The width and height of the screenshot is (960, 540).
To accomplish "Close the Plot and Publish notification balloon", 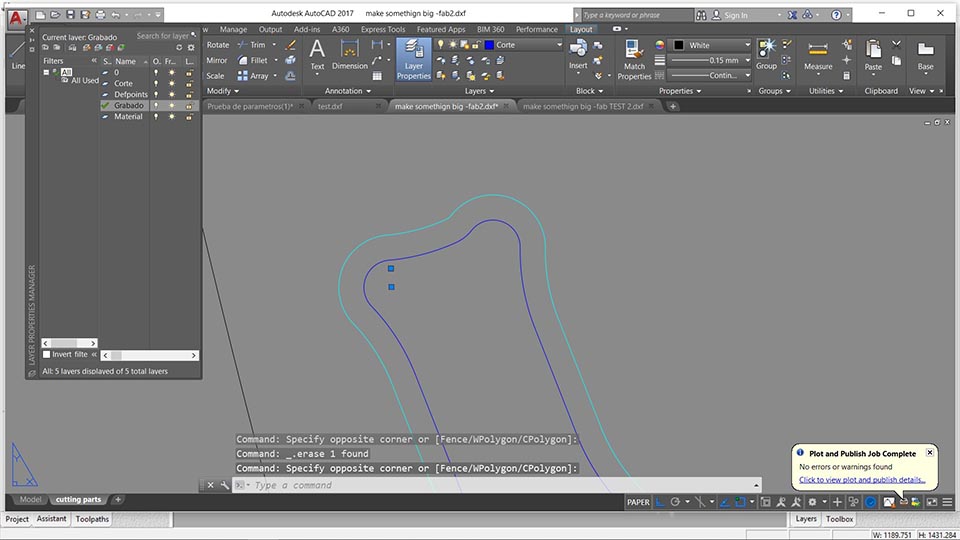I will tap(929, 452).
